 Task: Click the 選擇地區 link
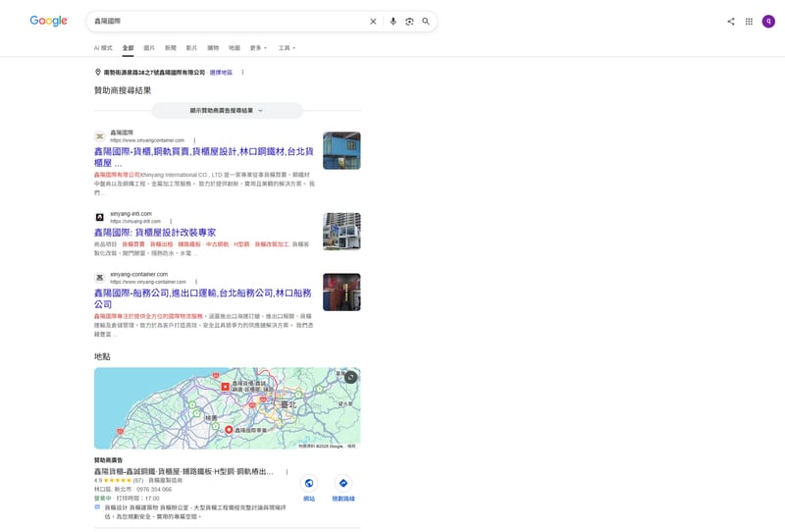tap(221, 72)
